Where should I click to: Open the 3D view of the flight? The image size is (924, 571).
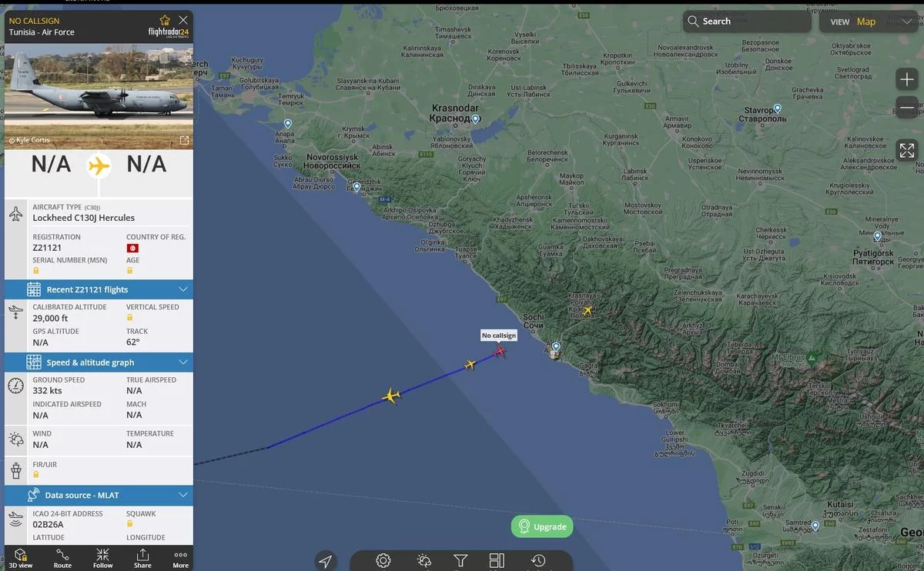[x=21, y=558]
